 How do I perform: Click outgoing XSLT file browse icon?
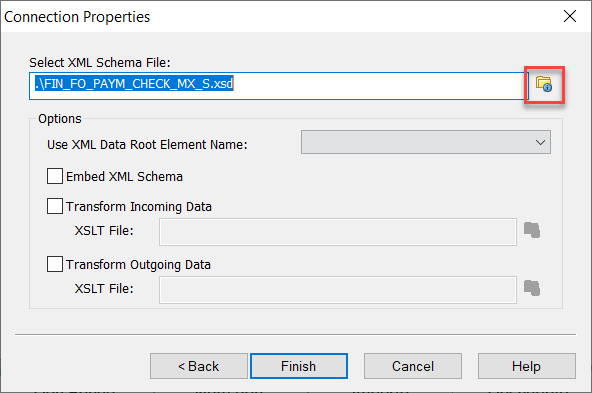click(532, 288)
